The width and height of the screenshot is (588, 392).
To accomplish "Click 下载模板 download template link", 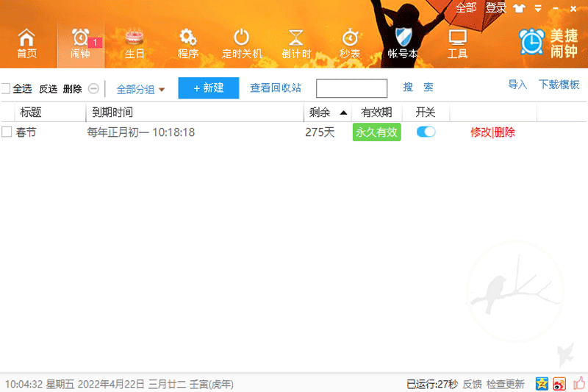I will (x=559, y=85).
